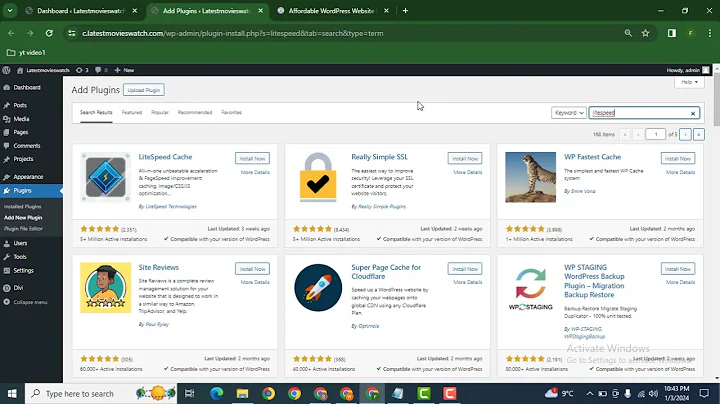Switch to the Recommended tab
The image size is (720, 404).
[x=195, y=112]
